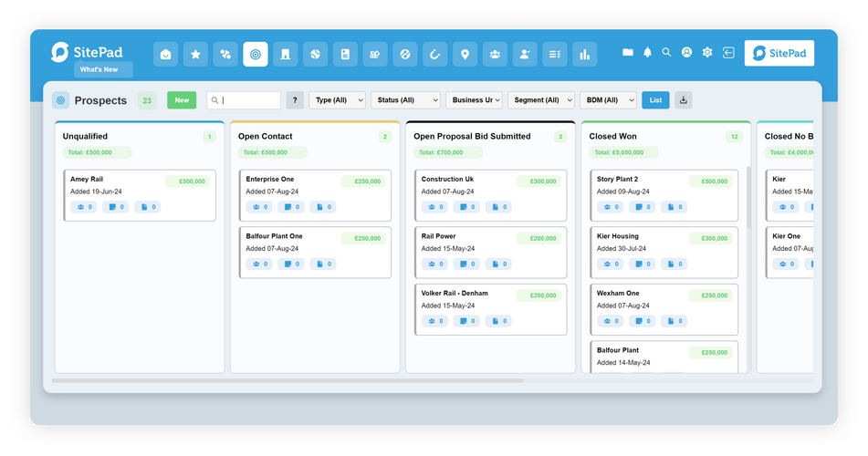
Task: Open the home dashboard icon
Action: pos(165,55)
